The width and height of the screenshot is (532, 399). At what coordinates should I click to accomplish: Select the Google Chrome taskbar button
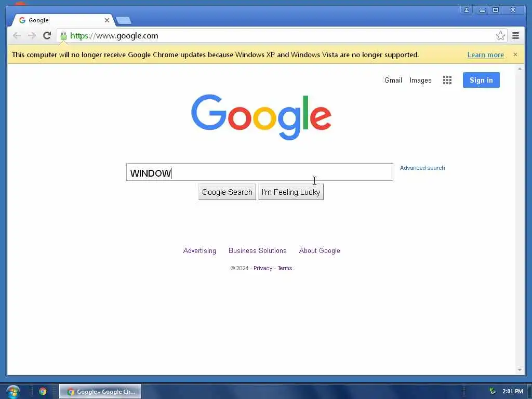(x=100, y=392)
